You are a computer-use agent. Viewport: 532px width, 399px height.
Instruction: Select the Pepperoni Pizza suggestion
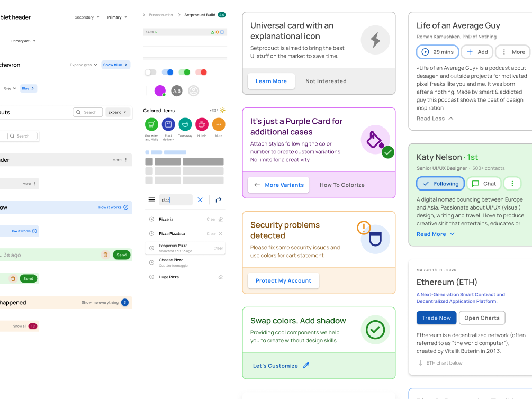[x=185, y=248]
